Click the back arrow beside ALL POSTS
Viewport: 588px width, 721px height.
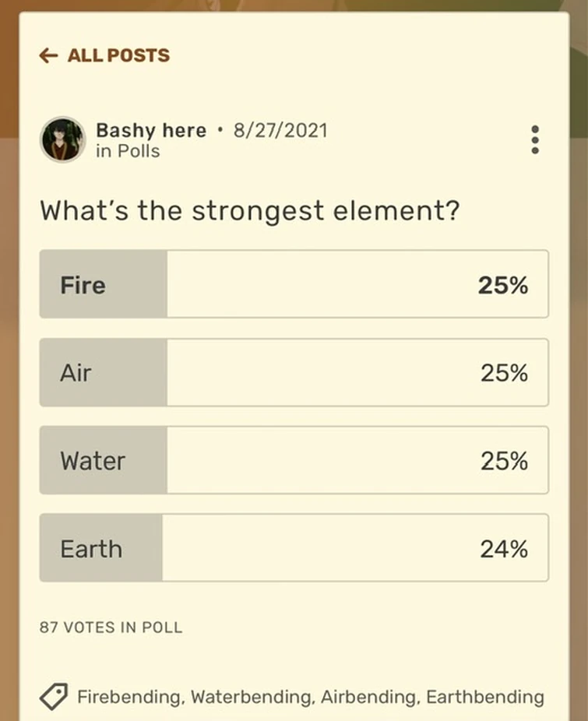[48, 55]
